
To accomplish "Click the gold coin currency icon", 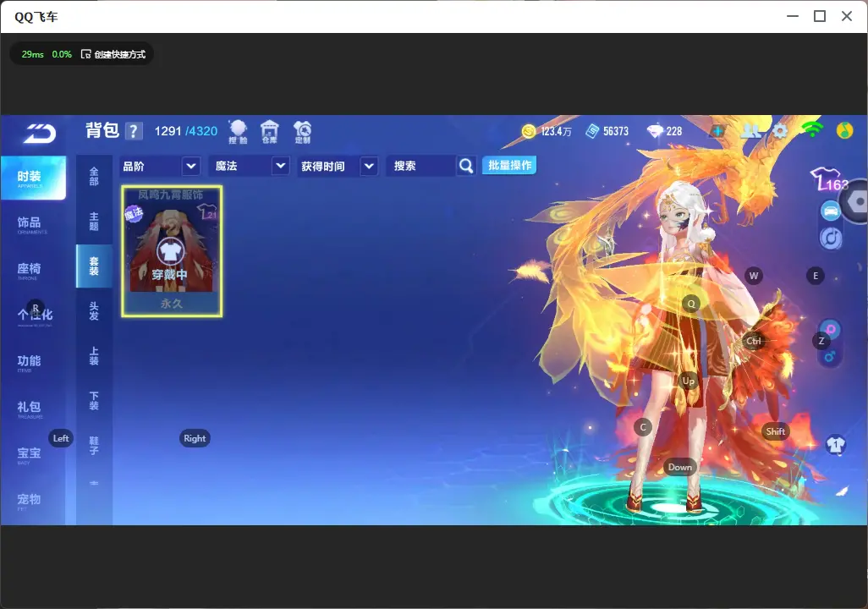I will coord(529,131).
